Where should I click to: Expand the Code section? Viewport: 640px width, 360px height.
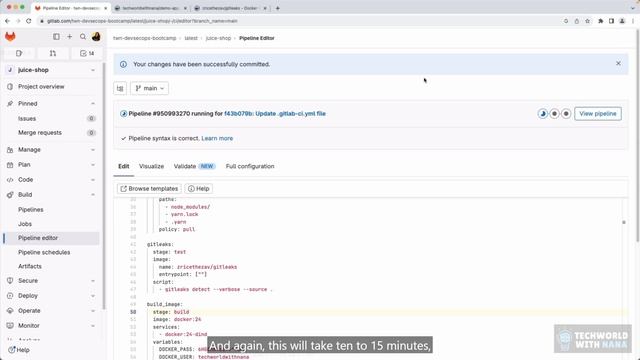[52, 180]
